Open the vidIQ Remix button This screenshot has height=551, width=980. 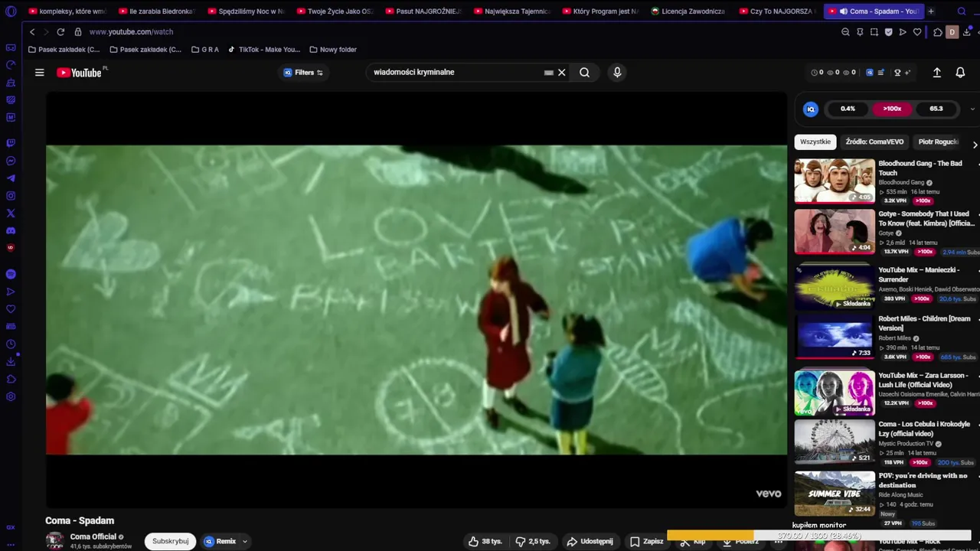[220, 541]
